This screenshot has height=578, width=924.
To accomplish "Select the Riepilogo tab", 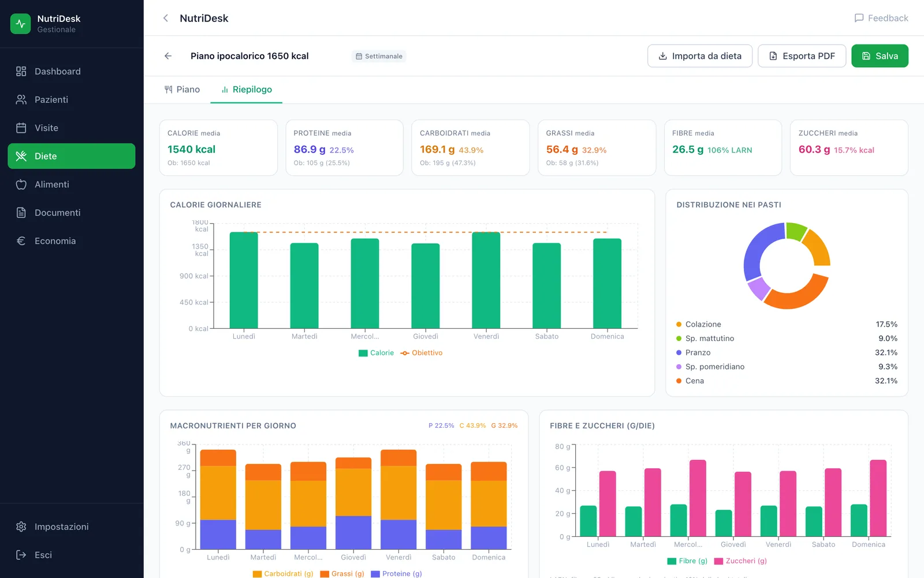I will (x=247, y=90).
